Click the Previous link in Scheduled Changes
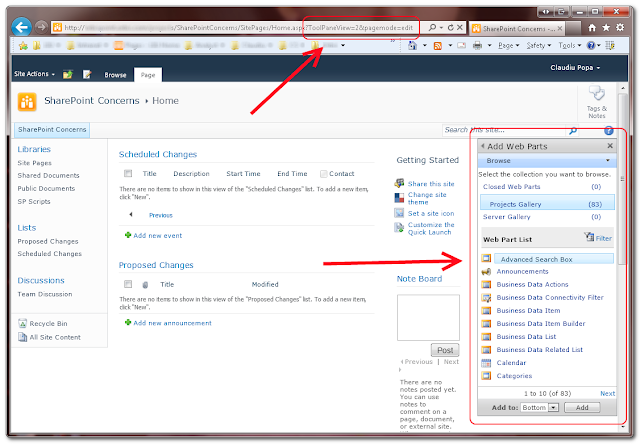The width and height of the screenshot is (640, 444). coord(160,215)
